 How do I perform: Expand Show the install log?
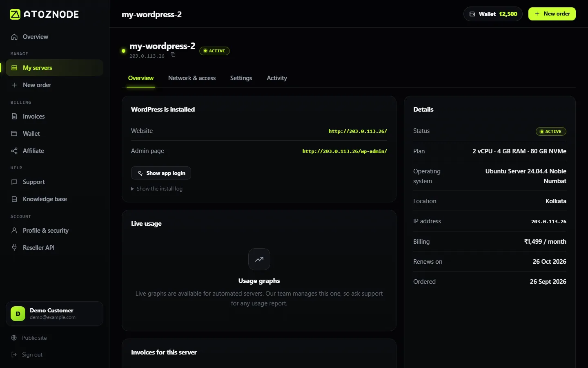click(157, 189)
